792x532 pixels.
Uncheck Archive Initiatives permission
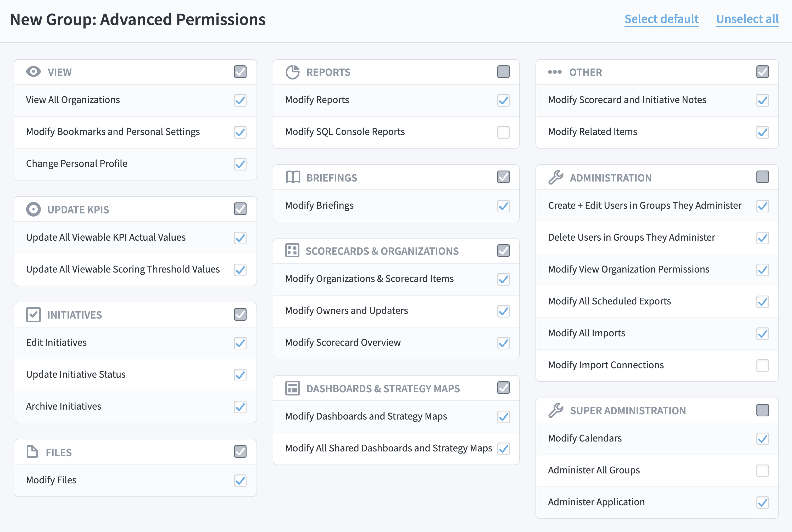[x=240, y=407]
